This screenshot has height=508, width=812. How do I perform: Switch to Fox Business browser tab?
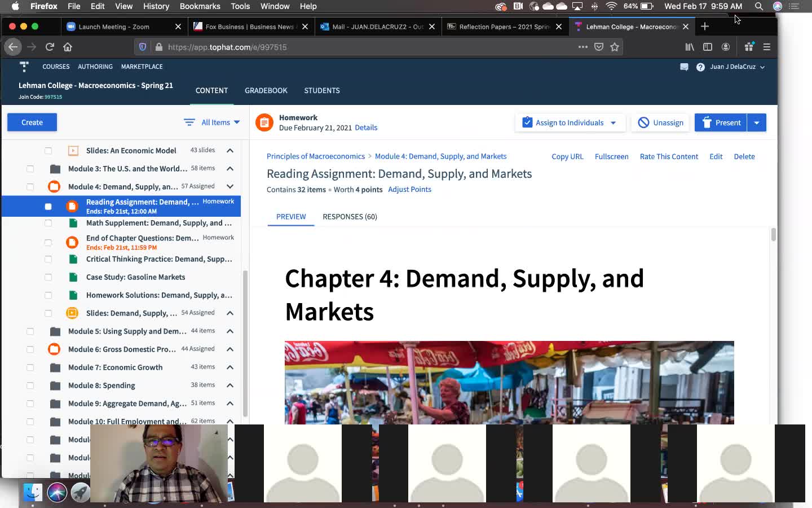(x=251, y=27)
